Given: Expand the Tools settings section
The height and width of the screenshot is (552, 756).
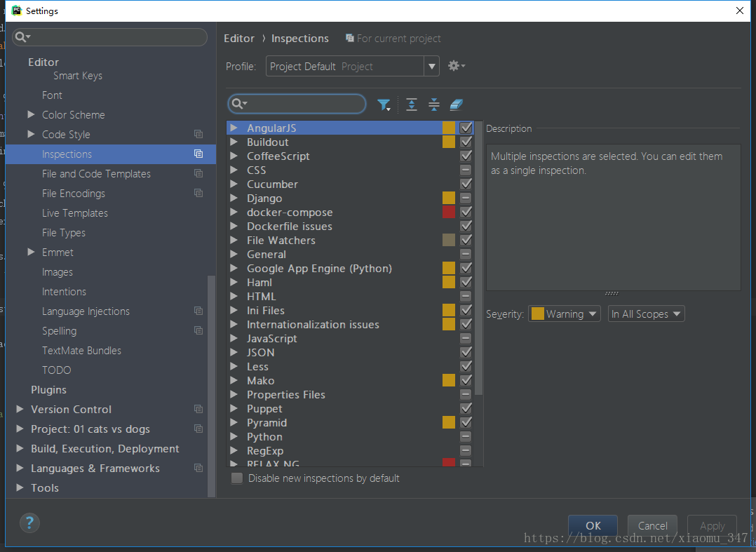Looking at the screenshot, I should [x=20, y=487].
